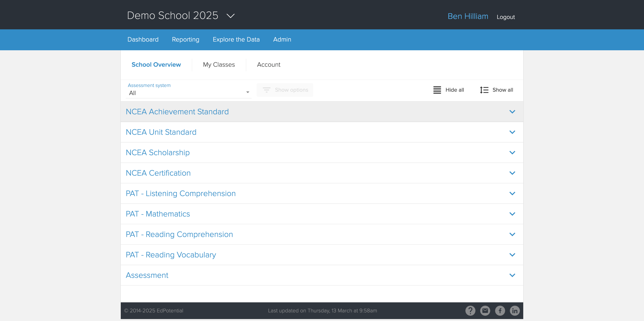Expand the PAT - Mathematics chevron
644x321 pixels.
click(x=512, y=214)
